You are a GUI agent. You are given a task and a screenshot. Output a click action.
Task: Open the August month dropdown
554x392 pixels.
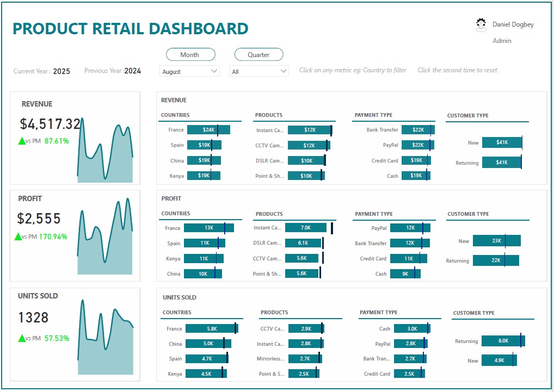(190, 71)
